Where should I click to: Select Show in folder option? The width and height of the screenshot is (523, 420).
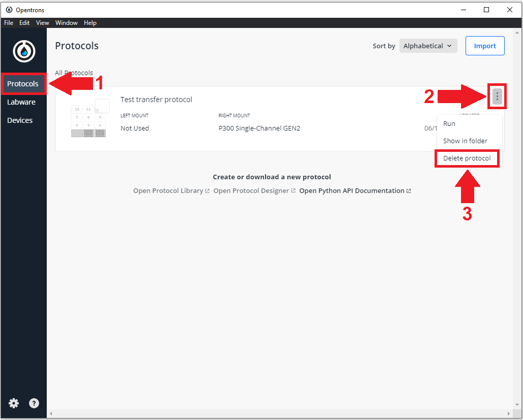(x=465, y=141)
